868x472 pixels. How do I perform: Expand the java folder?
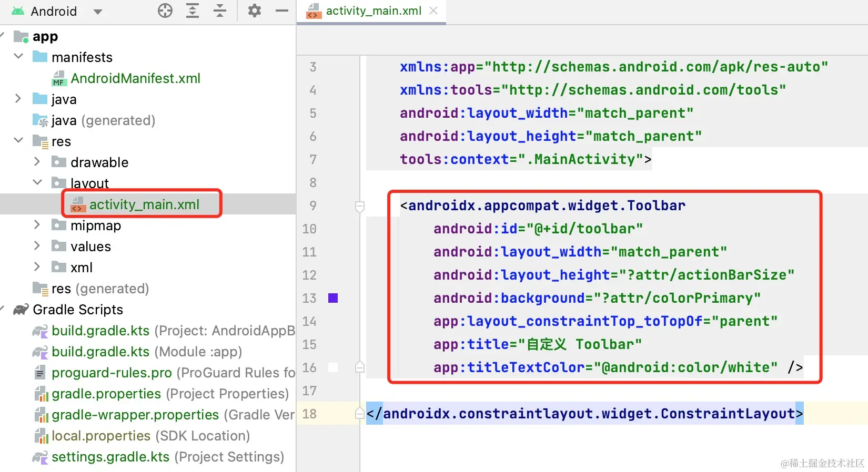tap(18, 99)
